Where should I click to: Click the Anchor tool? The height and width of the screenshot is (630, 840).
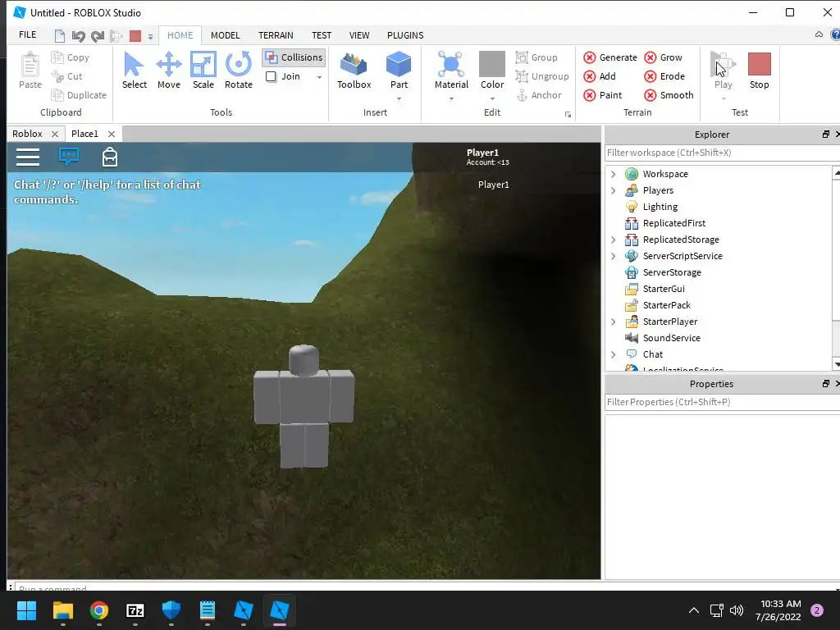tap(538, 95)
